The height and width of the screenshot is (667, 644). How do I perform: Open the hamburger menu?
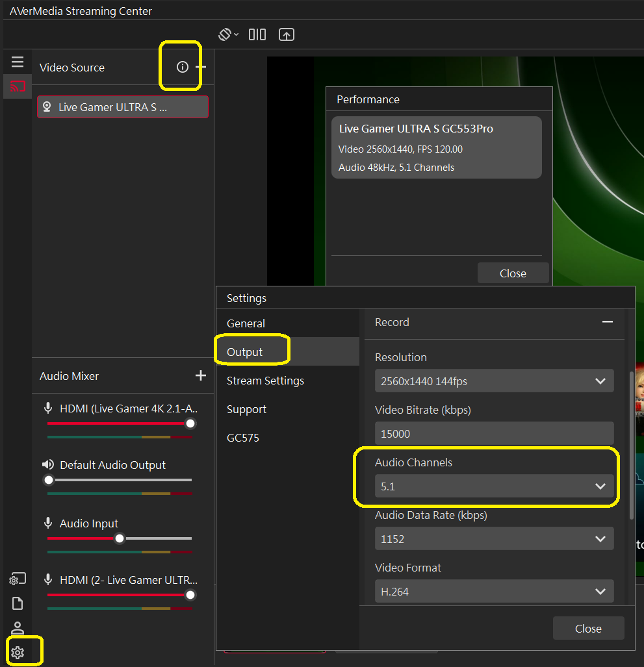[17, 62]
